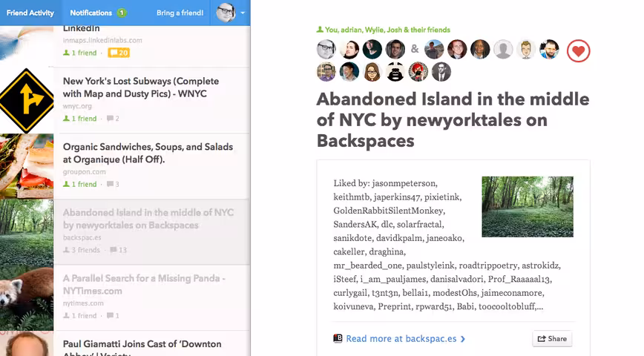
Task: Open the profile dropdown arrow in header
Action: coord(243,13)
